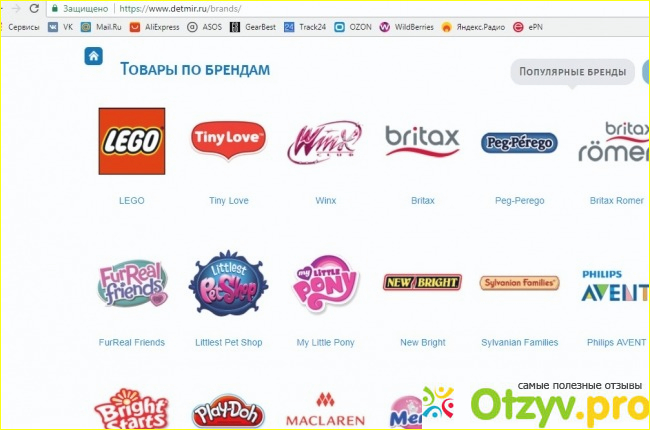650x430 pixels.
Task: Click the blue home icon
Action: tap(94, 56)
